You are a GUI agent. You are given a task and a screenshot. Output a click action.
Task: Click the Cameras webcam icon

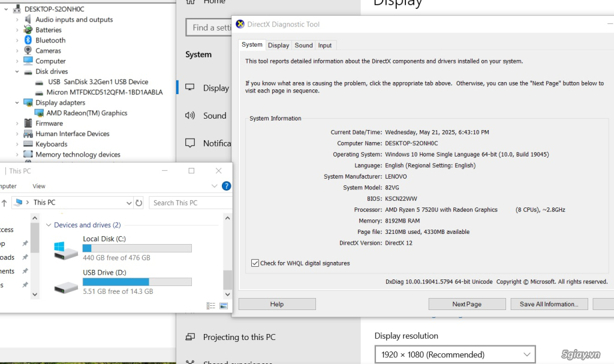(x=28, y=50)
